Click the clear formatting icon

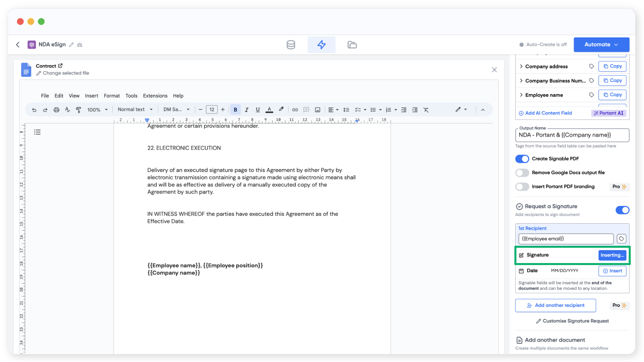point(426,110)
